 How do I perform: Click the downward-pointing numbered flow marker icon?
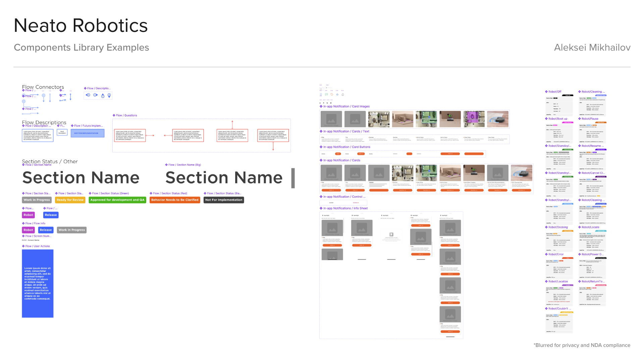tap(109, 96)
